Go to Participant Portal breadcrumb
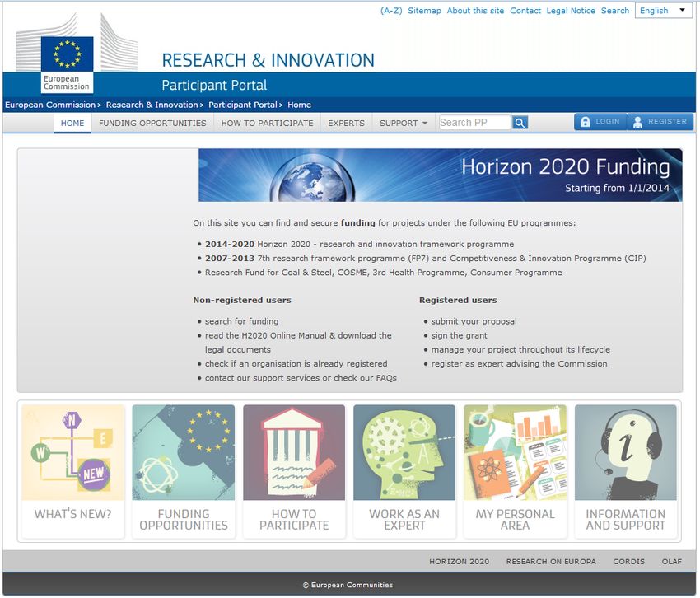700x598 pixels. click(x=243, y=105)
